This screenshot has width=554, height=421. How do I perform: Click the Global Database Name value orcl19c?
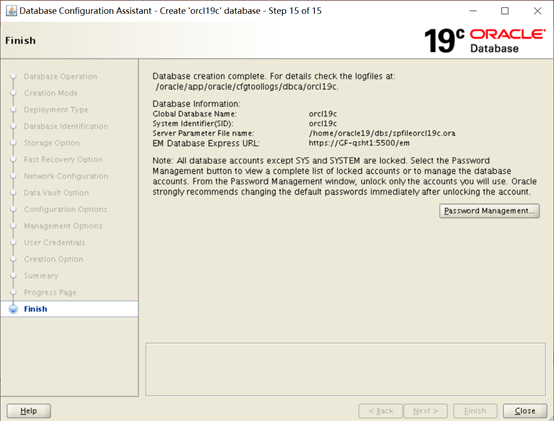(323, 114)
